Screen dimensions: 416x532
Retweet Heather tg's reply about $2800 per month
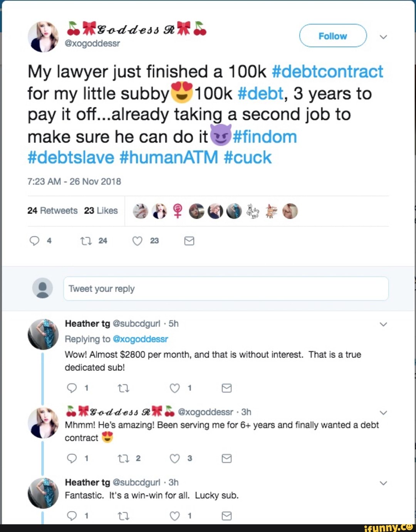tap(123, 388)
